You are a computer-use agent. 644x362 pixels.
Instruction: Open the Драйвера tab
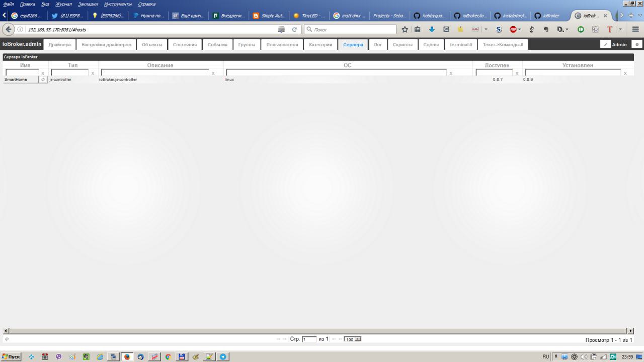tap(60, 45)
